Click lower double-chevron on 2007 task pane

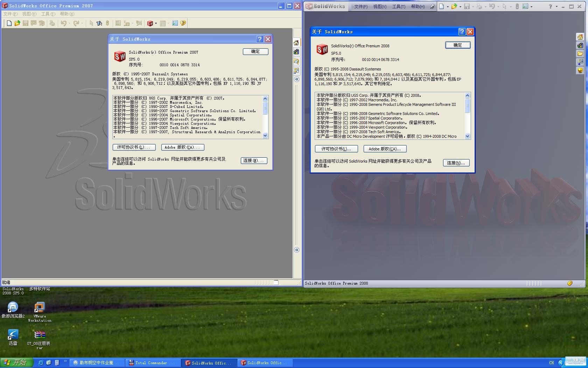click(297, 250)
